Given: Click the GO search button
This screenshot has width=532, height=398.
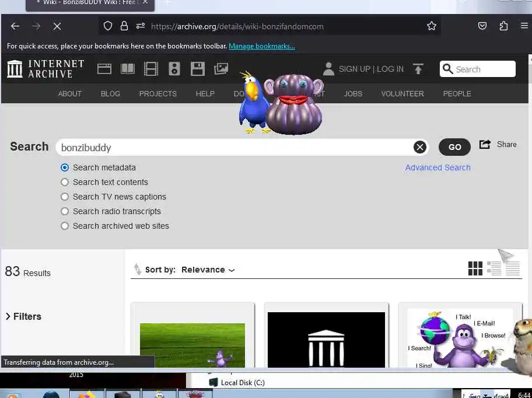Looking at the screenshot, I should [454, 147].
